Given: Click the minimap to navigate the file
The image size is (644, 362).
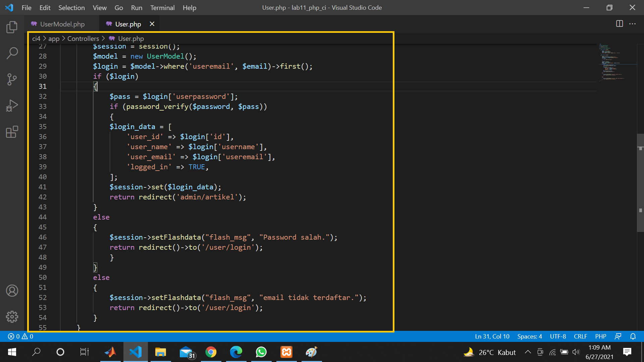Looking at the screenshot, I should coord(617,64).
